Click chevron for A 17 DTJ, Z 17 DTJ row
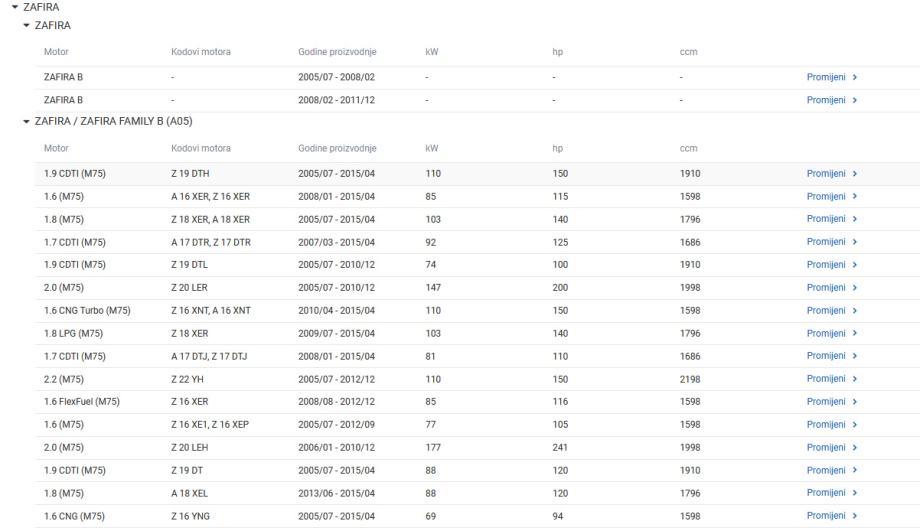This screenshot has width=920, height=531. point(855,356)
